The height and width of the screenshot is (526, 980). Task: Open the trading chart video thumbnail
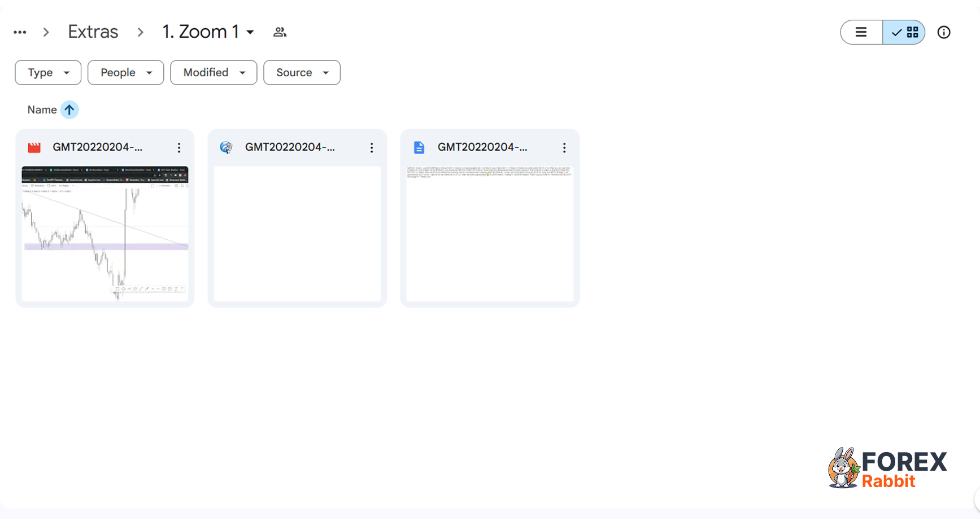(x=105, y=234)
